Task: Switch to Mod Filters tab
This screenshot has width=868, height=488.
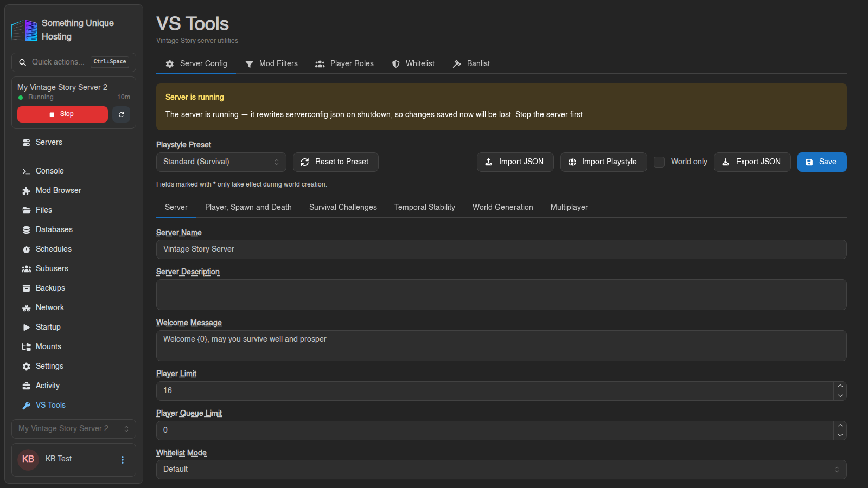Action: pos(271,63)
